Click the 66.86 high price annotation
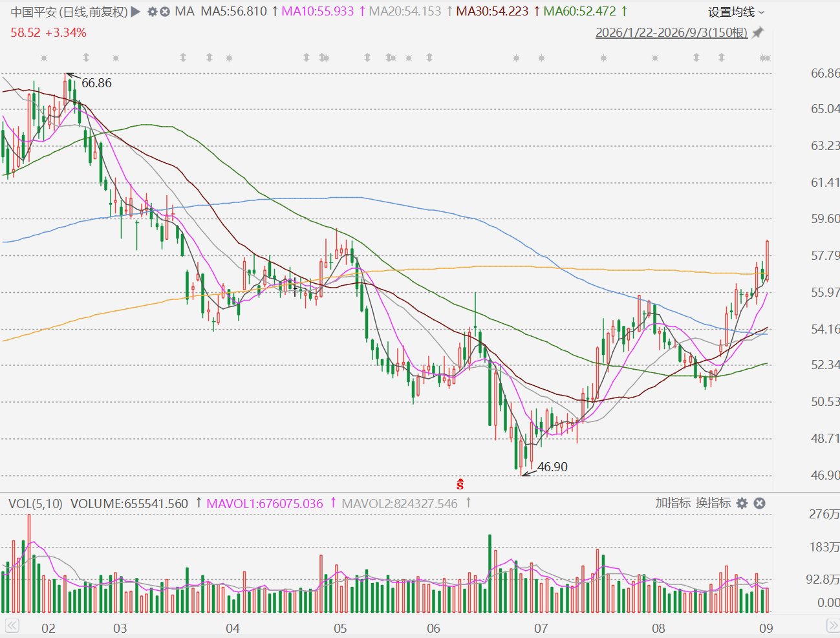This screenshot has width=840, height=638. tap(96, 83)
